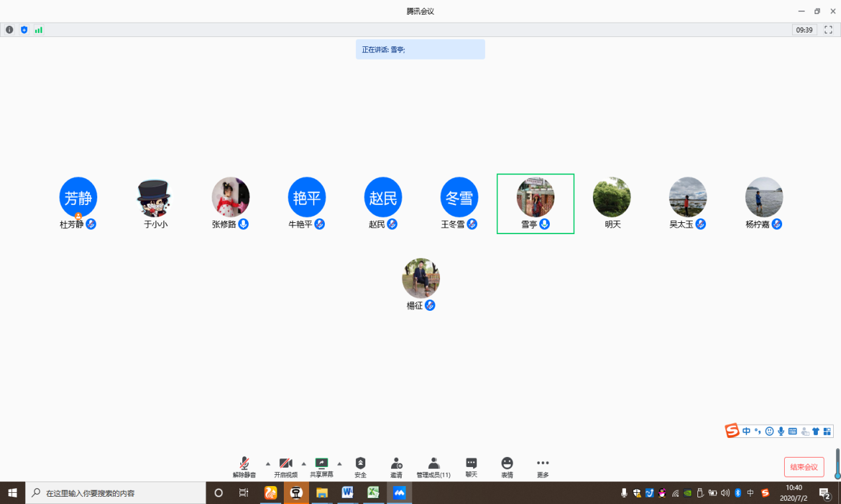
Task: Open Sogou toolbox grid icon
Action: [x=827, y=431]
